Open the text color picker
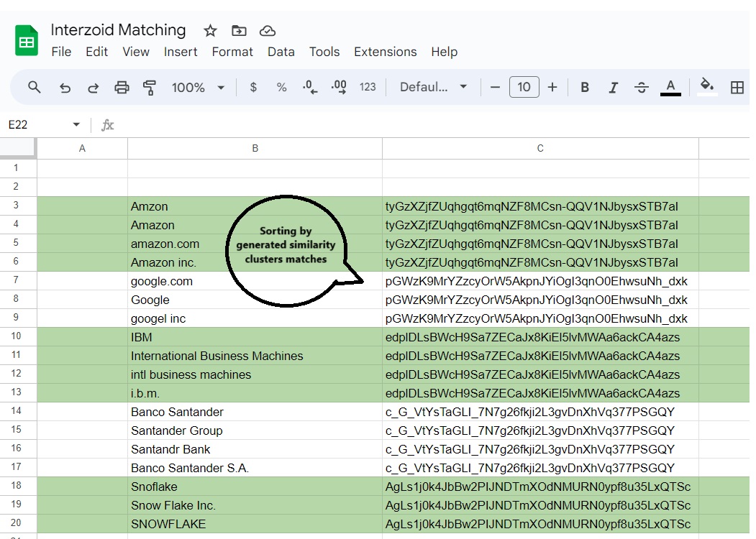The width and height of the screenshot is (756, 539). click(670, 87)
